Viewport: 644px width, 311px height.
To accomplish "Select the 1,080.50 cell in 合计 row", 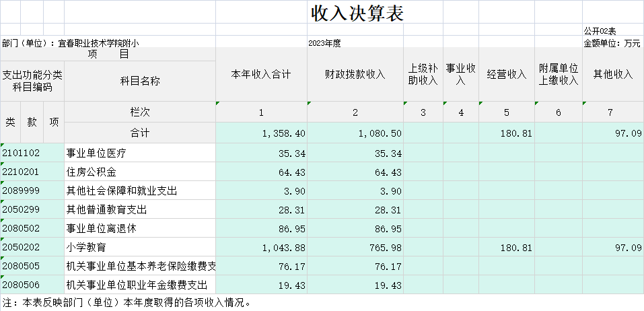I will pos(355,133).
